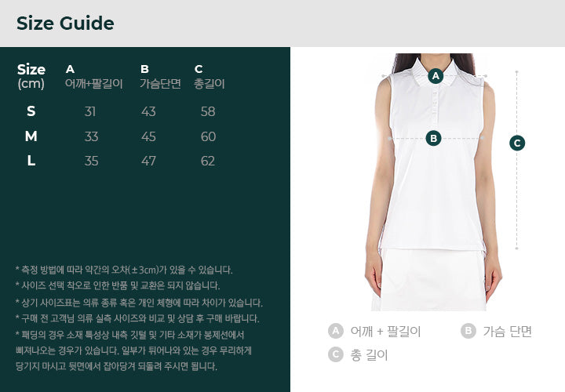Click the legend text 총 길이
Viewport: 565px width, 392px height.
[369, 355]
